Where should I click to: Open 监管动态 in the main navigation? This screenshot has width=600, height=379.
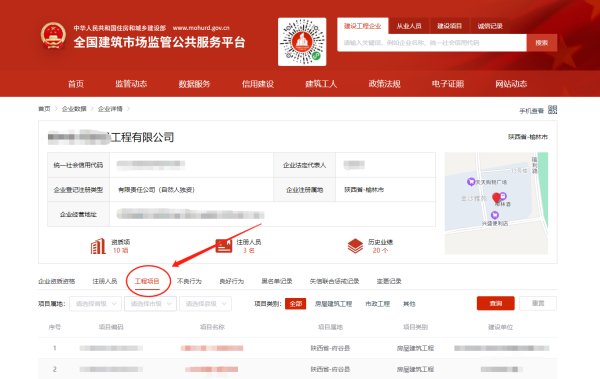tap(131, 84)
